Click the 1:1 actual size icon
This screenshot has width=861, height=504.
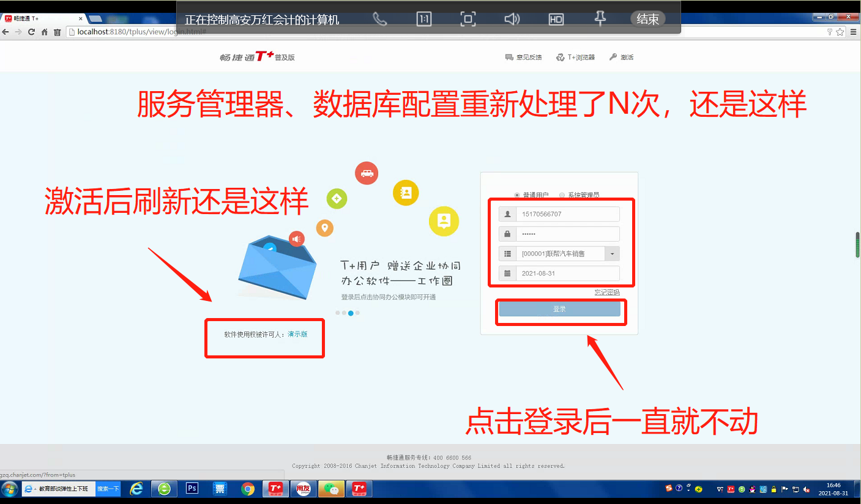423,19
